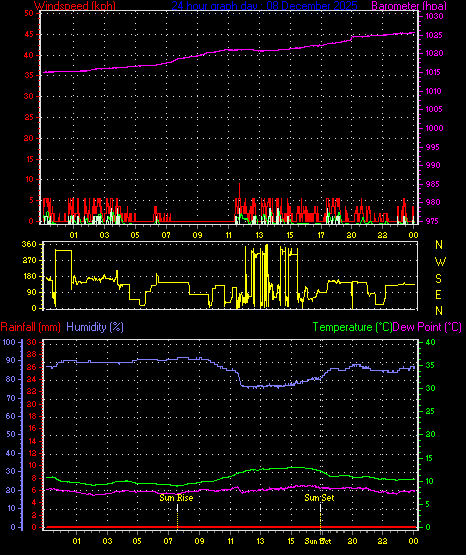This screenshot has height=555, width=466.
Task: Click the "W" compass letter
Action: click(x=440, y=262)
